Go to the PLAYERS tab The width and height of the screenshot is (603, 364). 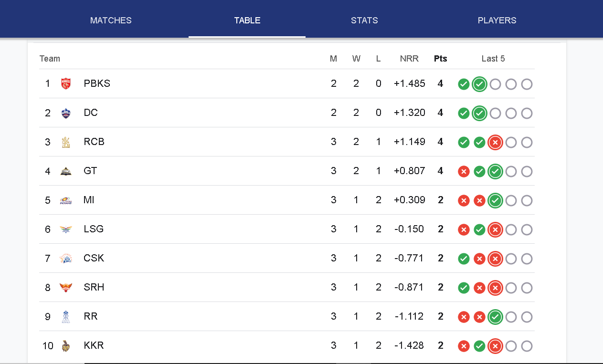pyautogui.click(x=497, y=21)
